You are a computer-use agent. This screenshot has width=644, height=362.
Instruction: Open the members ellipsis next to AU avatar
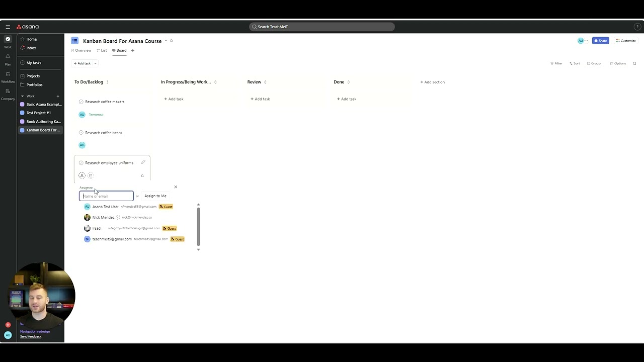click(x=586, y=41)
